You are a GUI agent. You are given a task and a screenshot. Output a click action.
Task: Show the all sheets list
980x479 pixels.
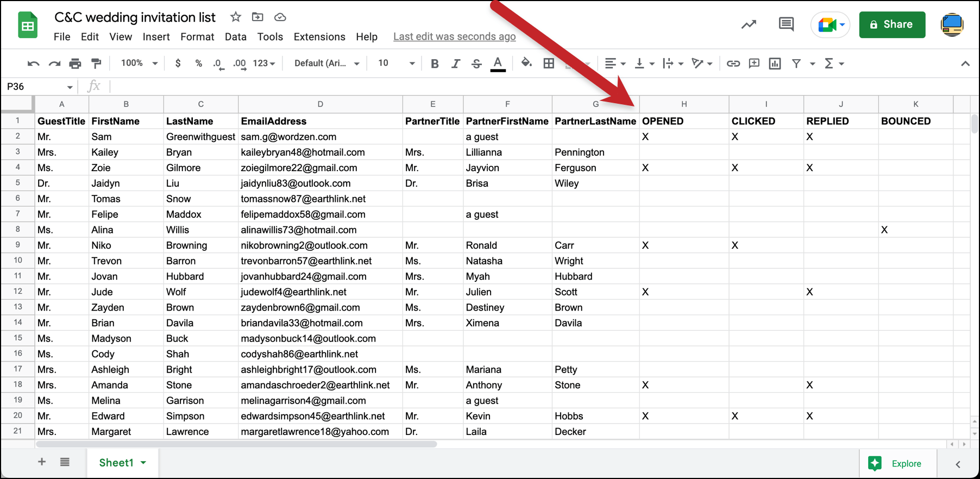coord(65,462)
